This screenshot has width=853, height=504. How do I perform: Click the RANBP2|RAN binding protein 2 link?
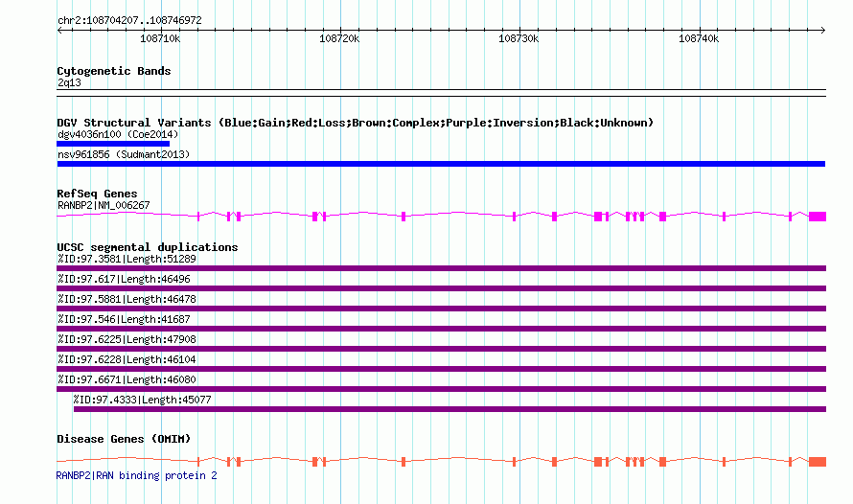(x=136, y=475)
